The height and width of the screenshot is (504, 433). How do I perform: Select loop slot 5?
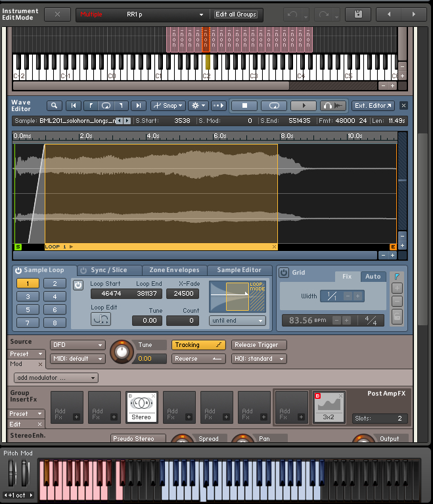click(x=28, y=309)
